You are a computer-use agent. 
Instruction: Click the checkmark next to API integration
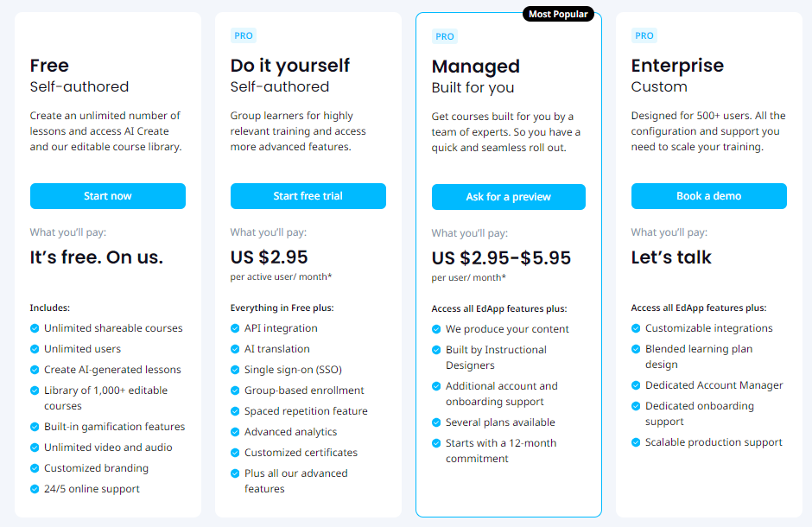tap(235, 328)
